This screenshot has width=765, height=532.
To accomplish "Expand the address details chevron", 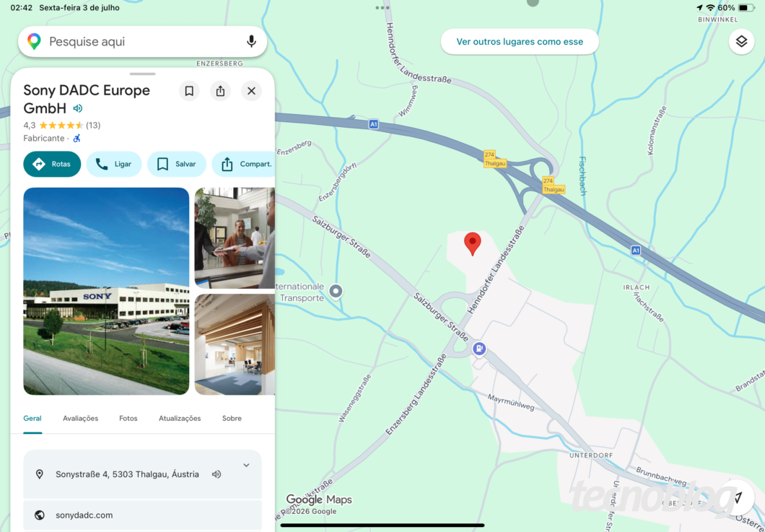I will click(x=246, y=465).
